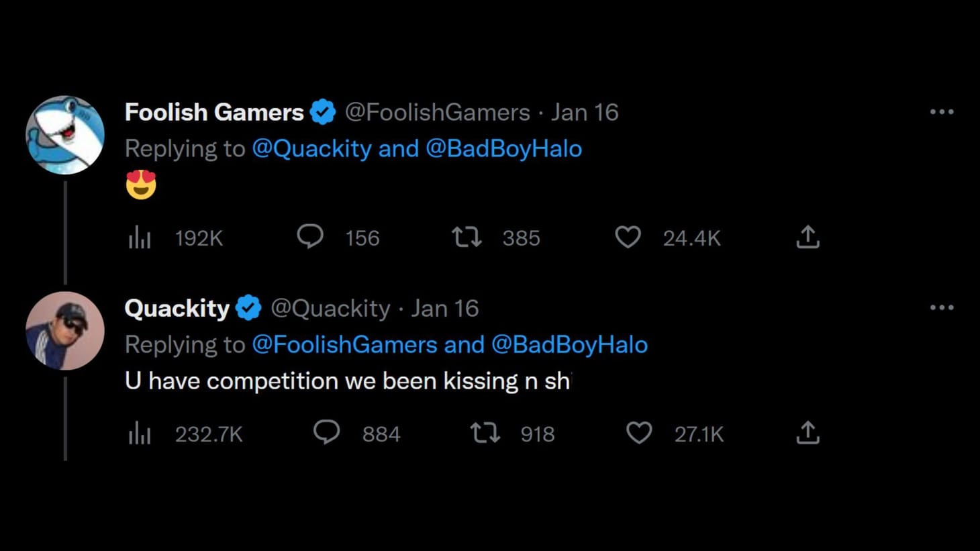Screen dimensions: 980x551
Task: Click the verified badge next to Foolish Gamers
Action: point(324,111)
